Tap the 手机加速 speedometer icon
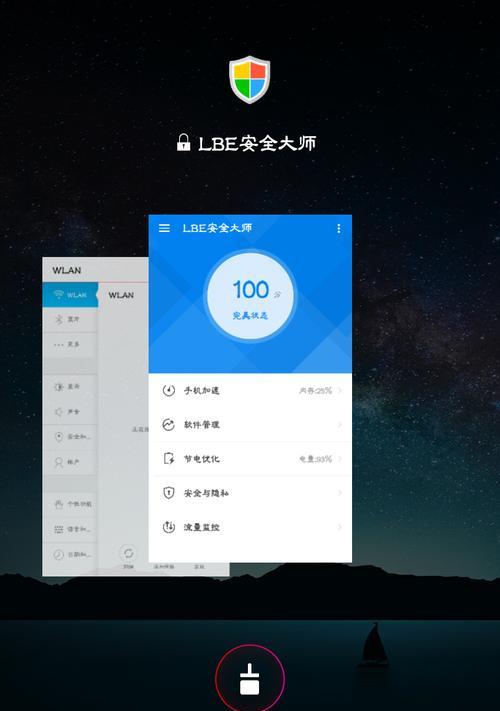 [x=169, y=390]
